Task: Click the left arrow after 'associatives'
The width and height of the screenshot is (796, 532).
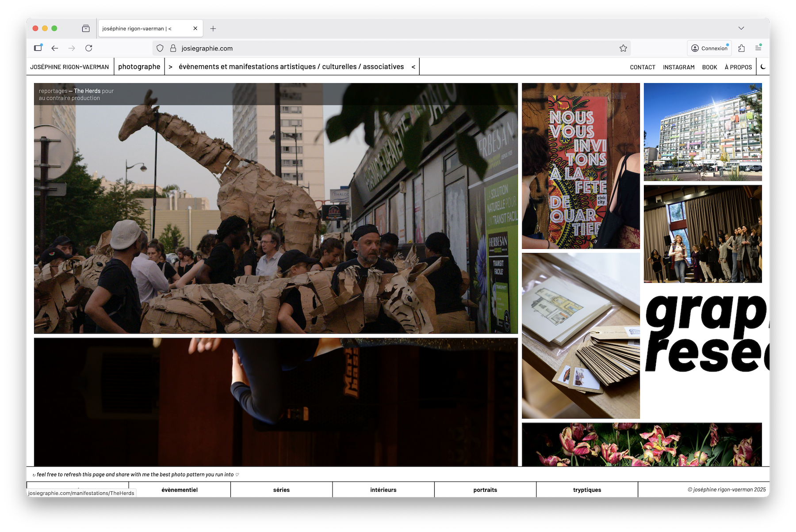Action: point(413,67)
